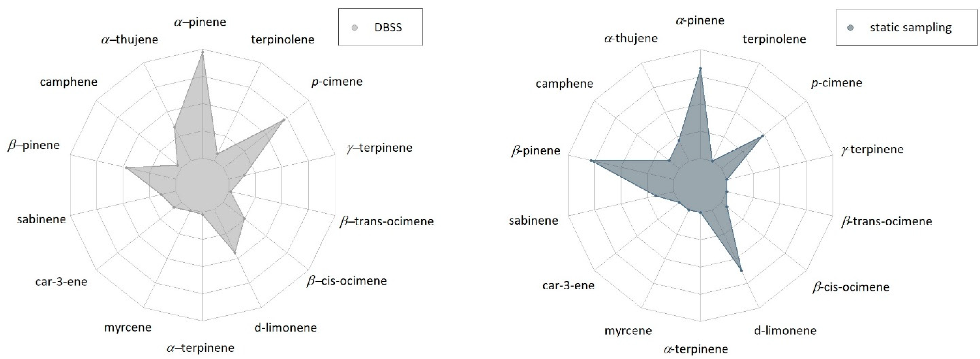The image size is (980, 359).
Task: Click the DBSS legend marker dot
Action: pos(355,28)
